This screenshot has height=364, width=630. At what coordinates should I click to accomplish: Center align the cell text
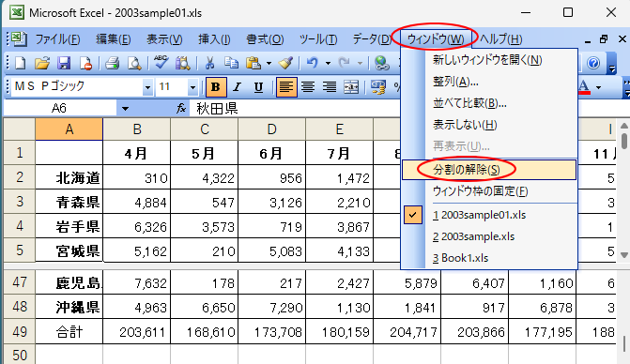(308, 86)
